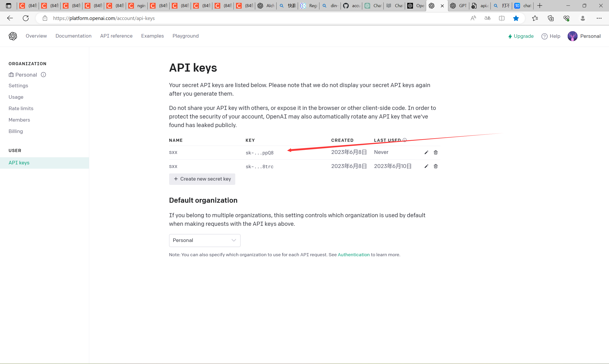Click the OpenAI logo
Viewport: 609px width, 364px height.
(x=13, y=36)
